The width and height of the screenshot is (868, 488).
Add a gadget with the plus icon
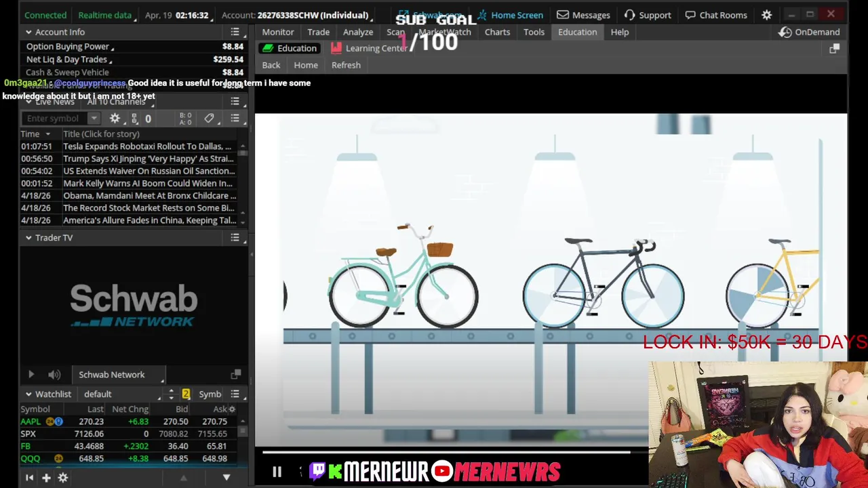46,478
